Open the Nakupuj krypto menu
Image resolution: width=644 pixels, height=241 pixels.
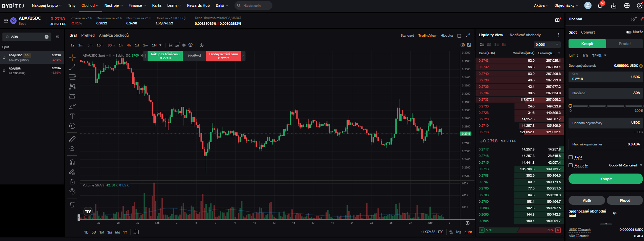47,5
